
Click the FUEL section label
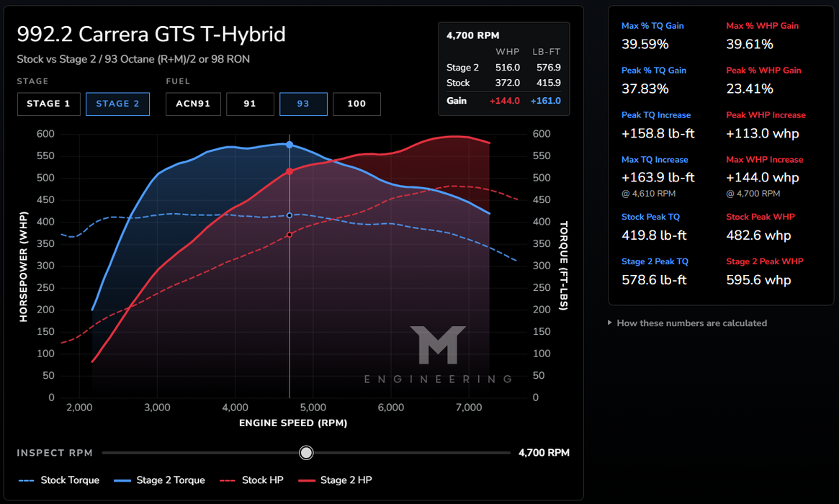[178, 81]
